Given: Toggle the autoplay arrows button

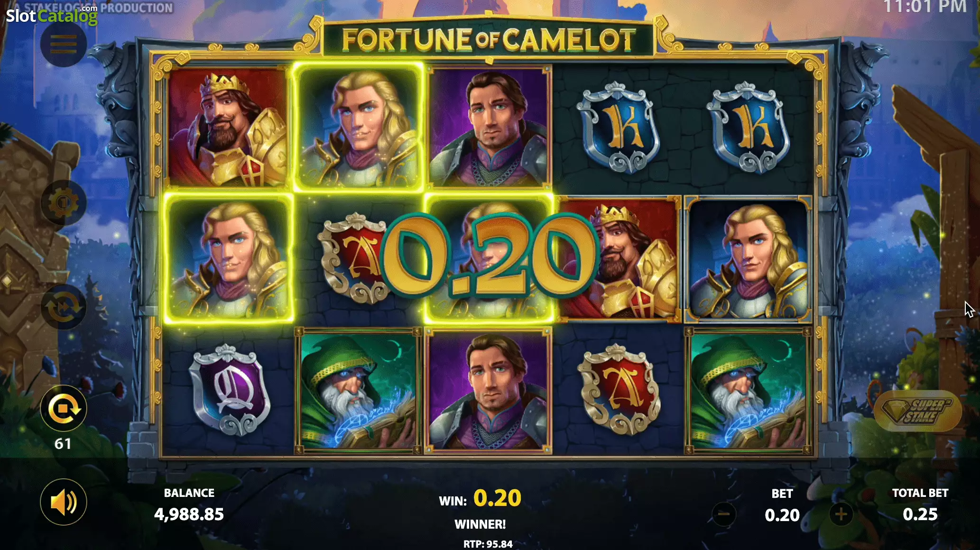Looking at the screenshot, I should [64, 307].
